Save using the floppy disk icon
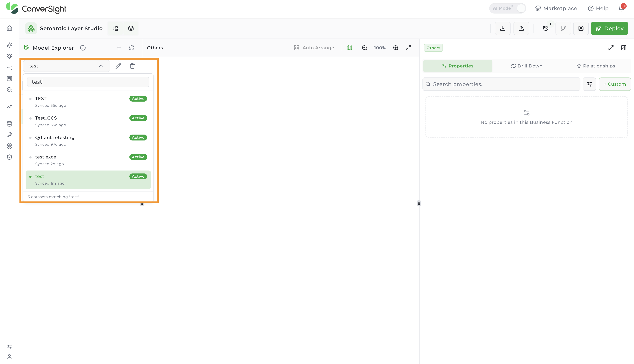634x364 pixels. point(581,28)
